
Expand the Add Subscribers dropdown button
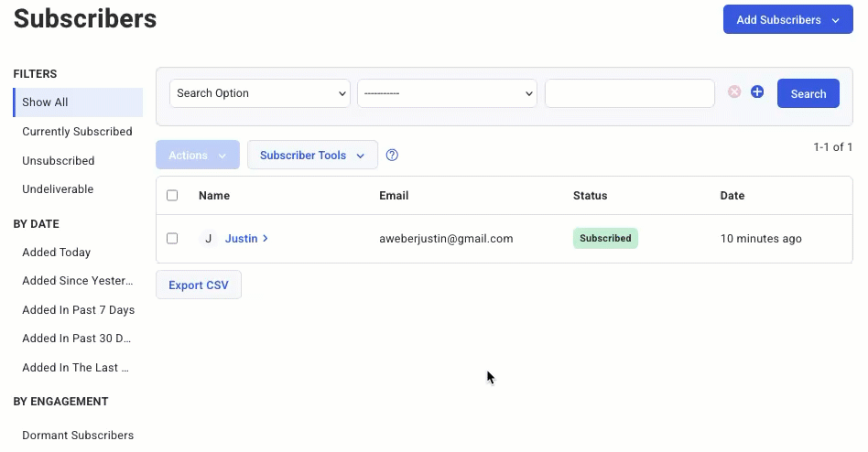click(x=787, y=20)
